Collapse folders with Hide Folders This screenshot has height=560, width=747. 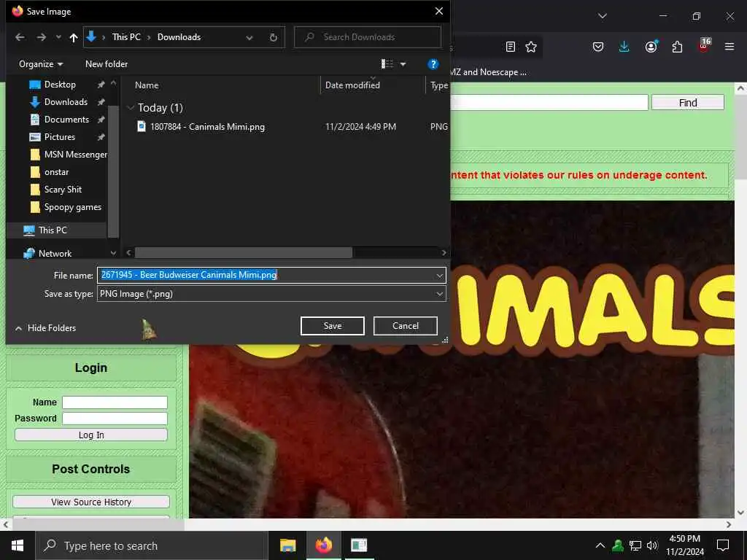[46, 328]
